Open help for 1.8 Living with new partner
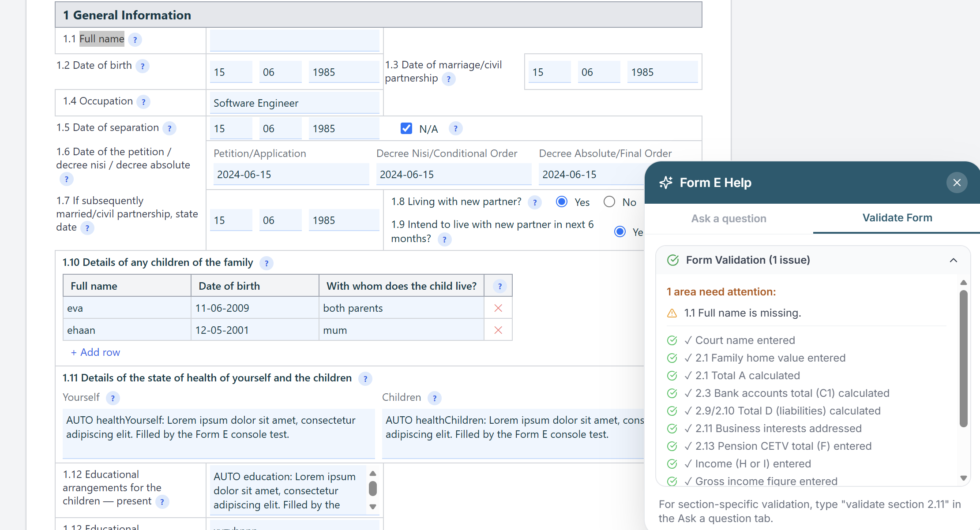The image size is (980, 530). tap(535, 202)
